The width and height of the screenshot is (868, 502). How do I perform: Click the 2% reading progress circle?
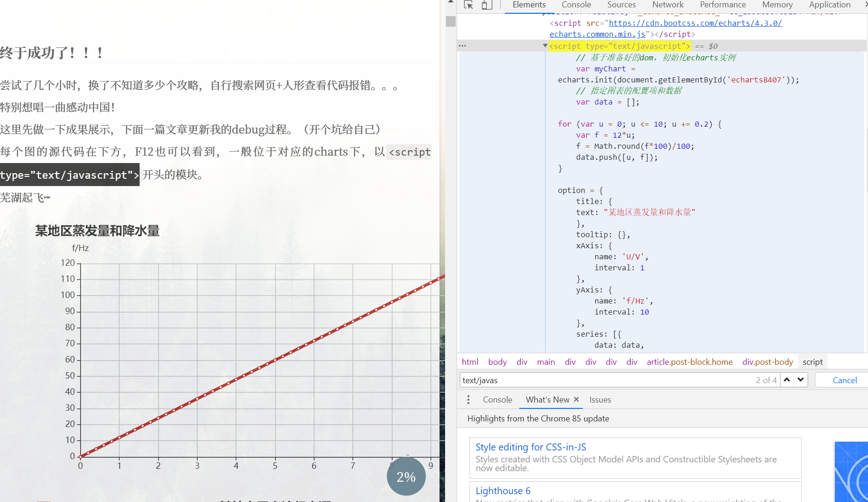point(406,477)
